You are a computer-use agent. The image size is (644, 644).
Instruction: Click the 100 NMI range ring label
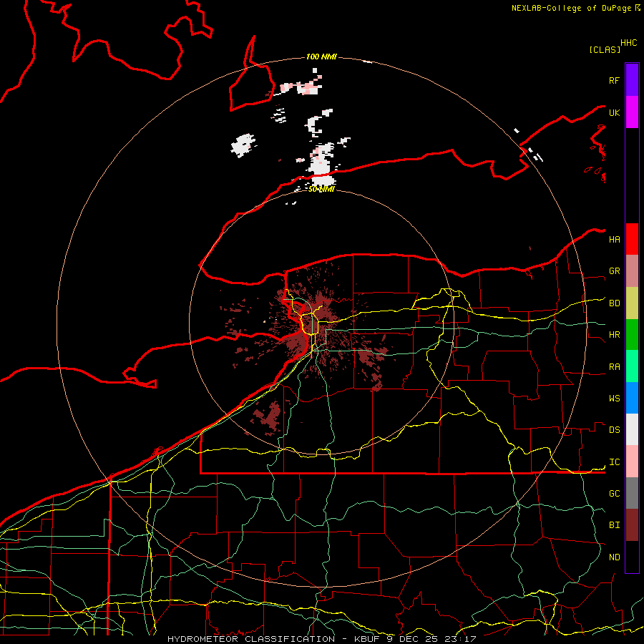321,57
